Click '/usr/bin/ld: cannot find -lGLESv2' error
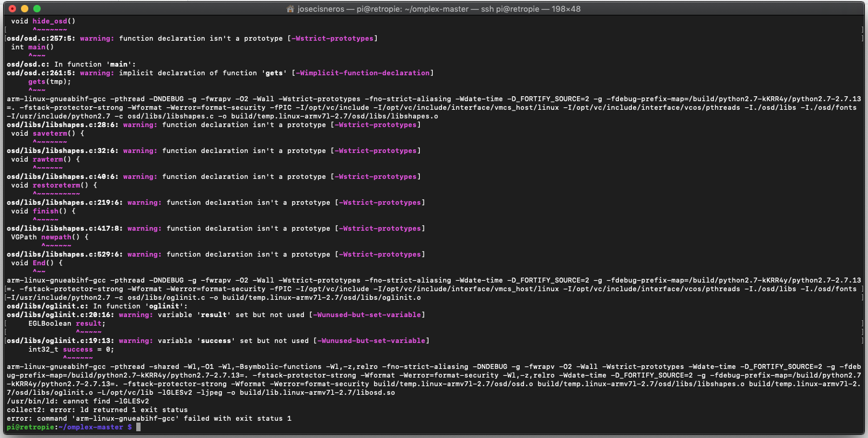 pyautogui.click(x=78, y=401)
